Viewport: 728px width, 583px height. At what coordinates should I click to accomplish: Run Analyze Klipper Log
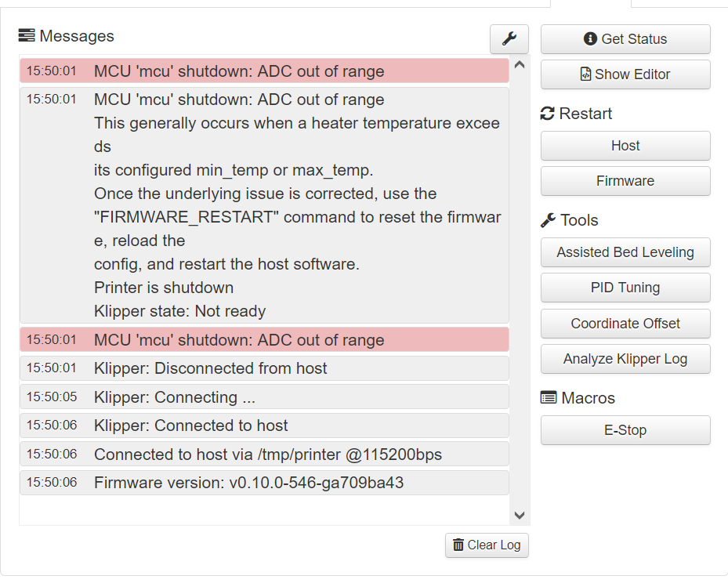(x=625, y=359)
